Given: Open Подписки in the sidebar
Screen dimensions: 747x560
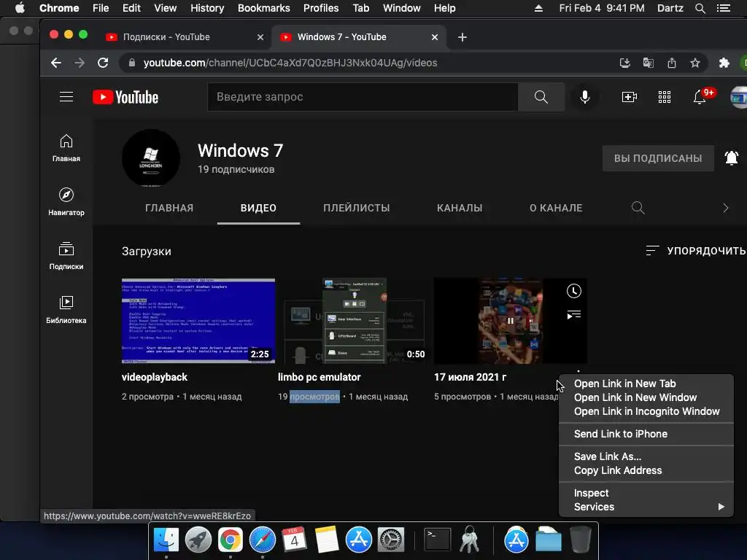Looking at the screenshot, I should pyautogui.click(x=66, y=256).
